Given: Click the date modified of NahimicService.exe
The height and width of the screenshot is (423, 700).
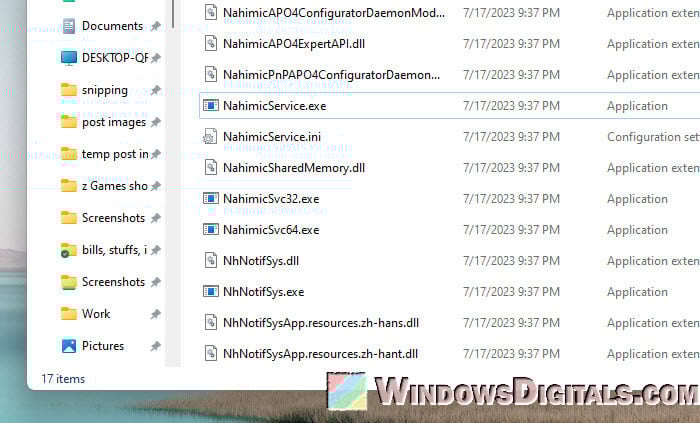Looking at the screenshot, I should [511, 106].
